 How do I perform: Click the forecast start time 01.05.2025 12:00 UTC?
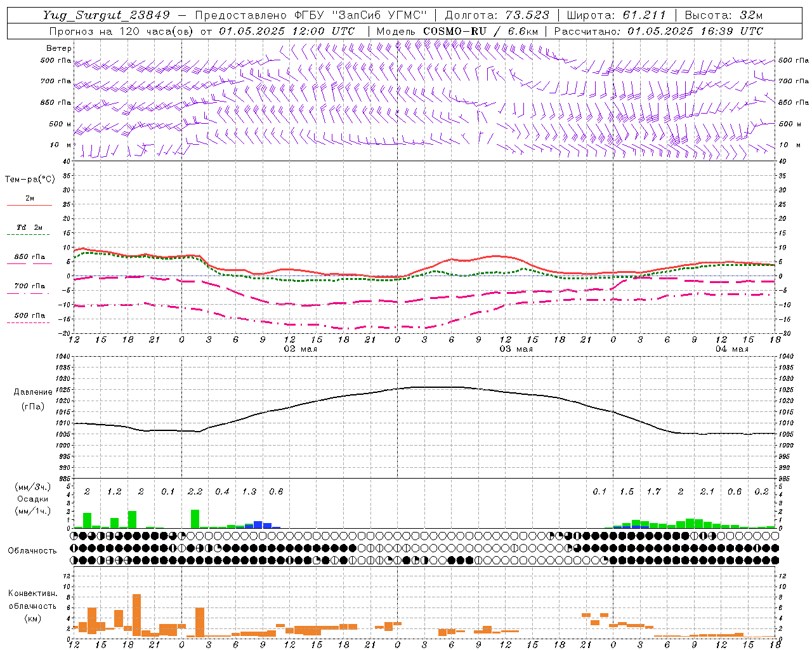(287, 31)
